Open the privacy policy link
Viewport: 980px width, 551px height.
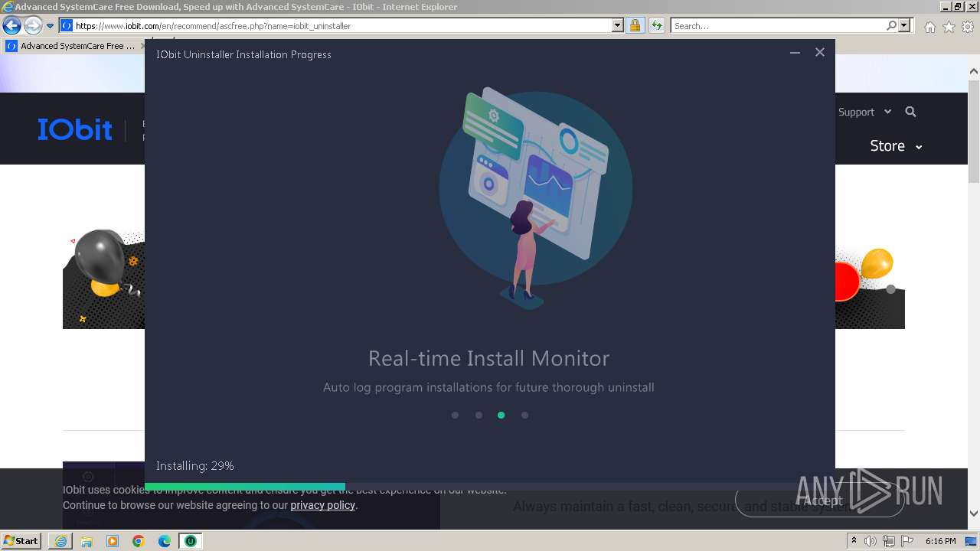(322, 505)
